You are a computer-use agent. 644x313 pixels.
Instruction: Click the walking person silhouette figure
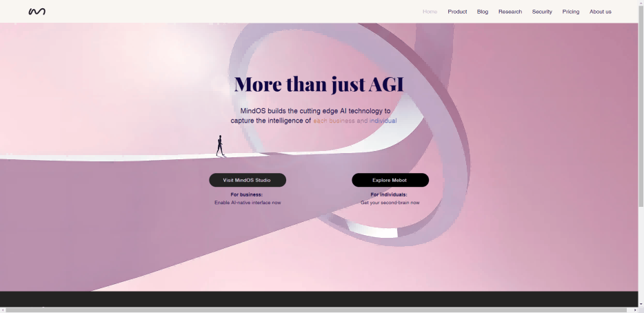pyautogui.click(x=220, y=145)
